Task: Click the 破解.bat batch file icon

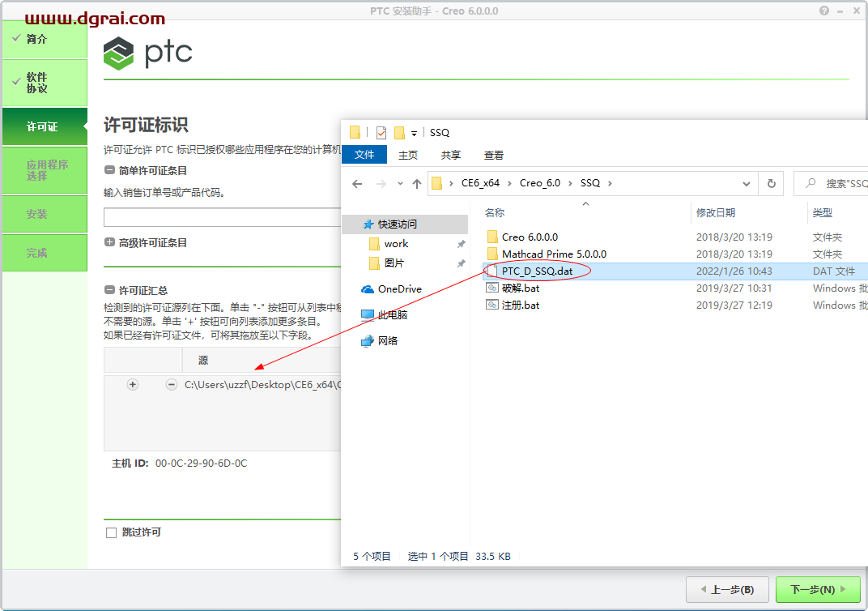Action: coord(491,288)
